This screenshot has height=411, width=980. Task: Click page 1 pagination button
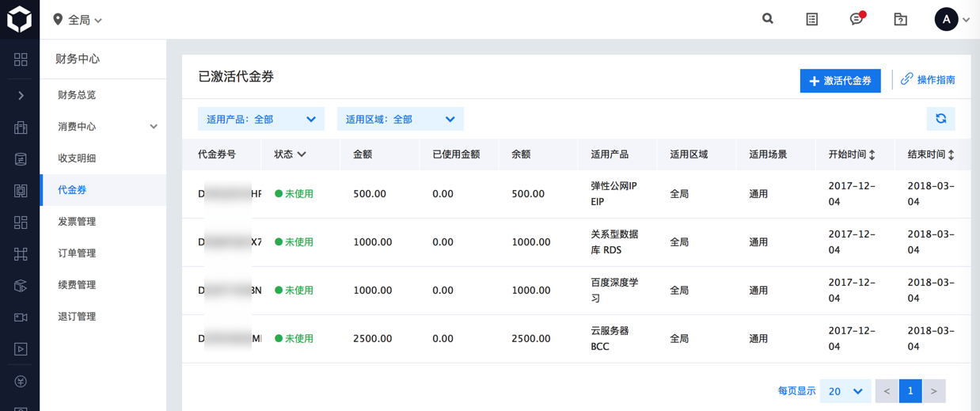coord(910,391)
